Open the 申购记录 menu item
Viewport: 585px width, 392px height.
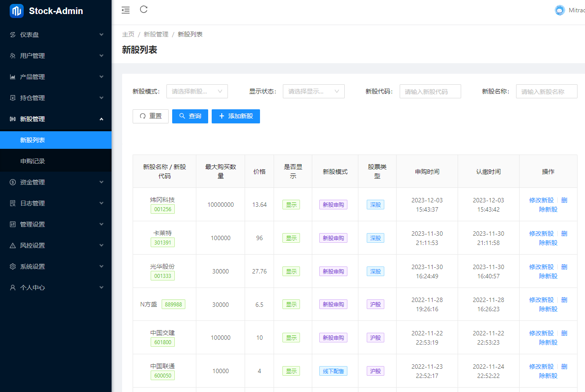32,161
